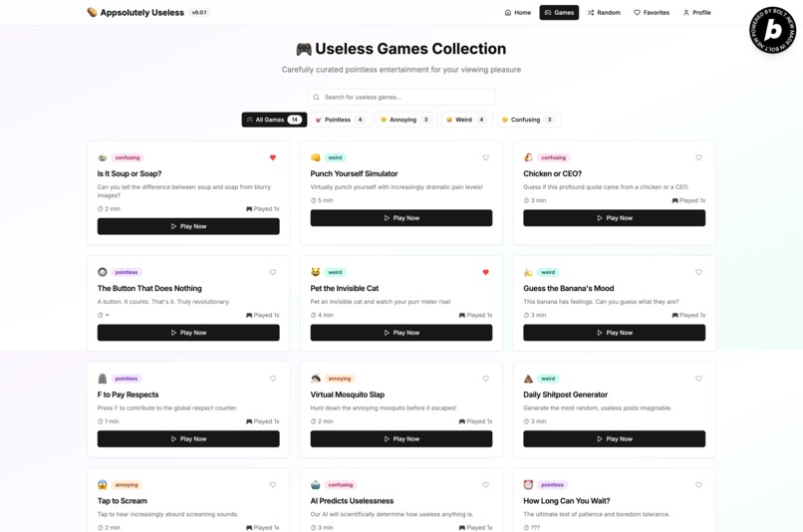
Task: Favorite the Is It Soup or Soap? game
Action: click(272, 157)
